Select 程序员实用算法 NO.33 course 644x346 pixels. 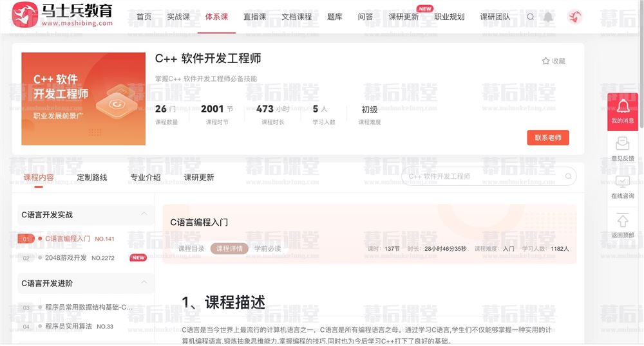(x=79, y=326)
